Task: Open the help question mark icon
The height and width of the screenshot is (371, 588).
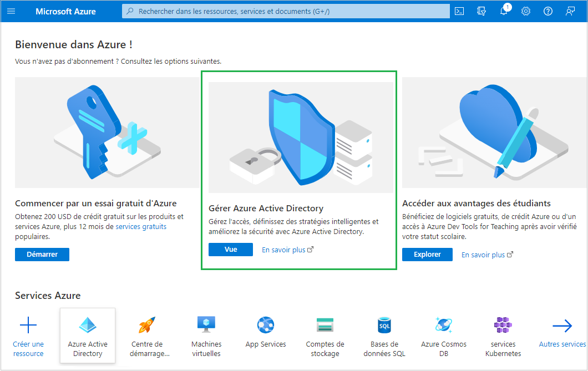Action: point(548,11)
